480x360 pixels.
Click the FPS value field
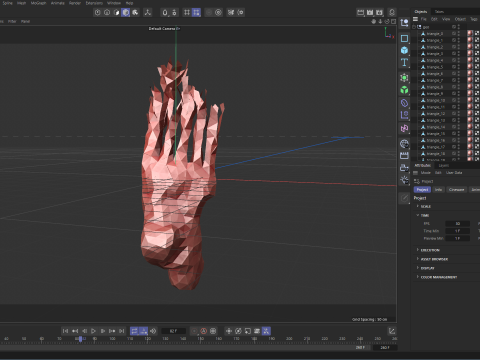(x=457, y=224)
